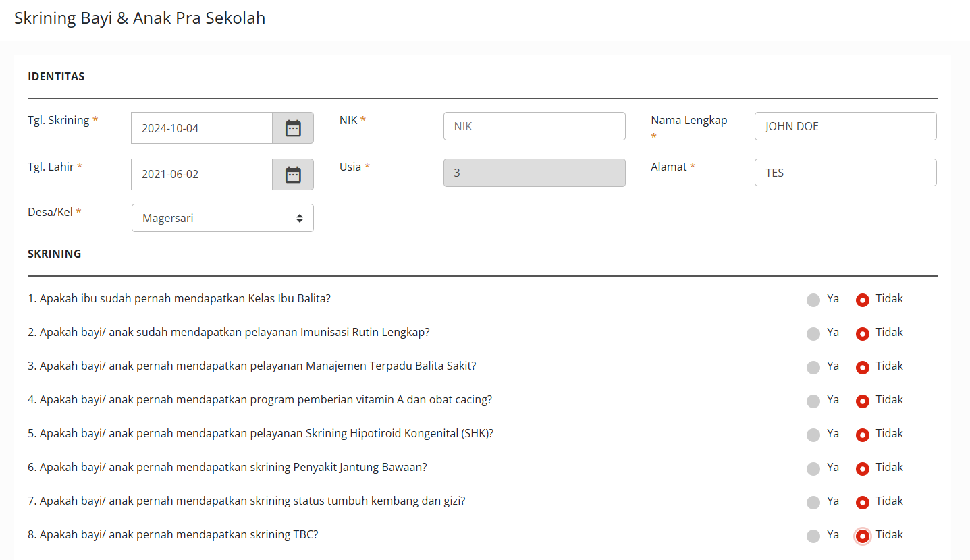970x560 pixels.
Task: Select Ya for Penyakit Jantung Bawaan screening
Action: tap(813, 468)
